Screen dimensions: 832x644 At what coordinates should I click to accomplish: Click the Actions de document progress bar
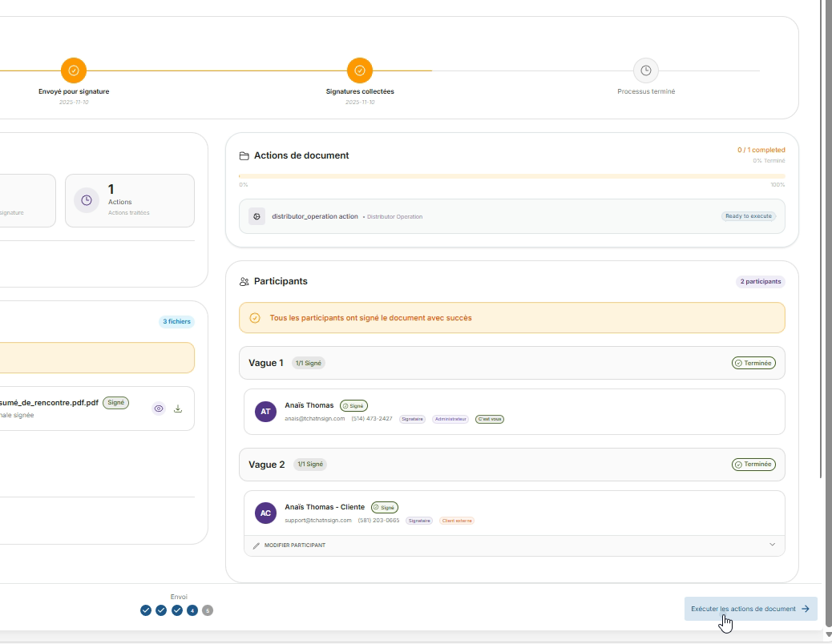[x=512, y=176]
